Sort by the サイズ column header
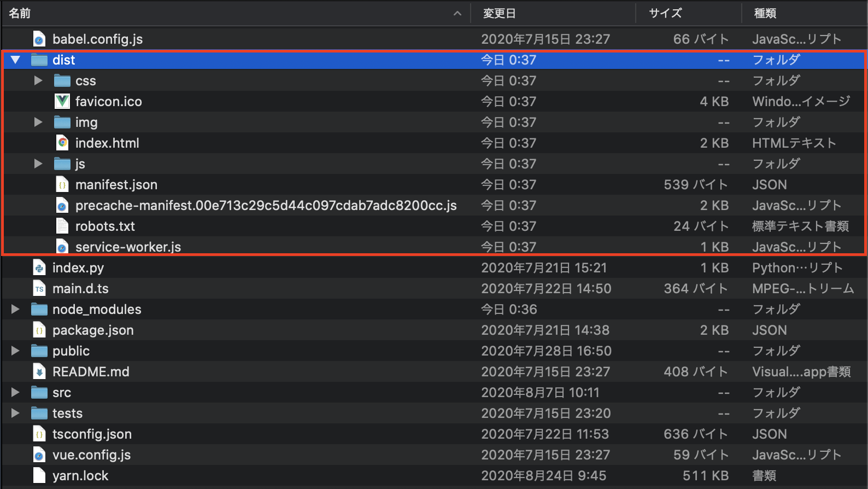 (x=665, y=13)
